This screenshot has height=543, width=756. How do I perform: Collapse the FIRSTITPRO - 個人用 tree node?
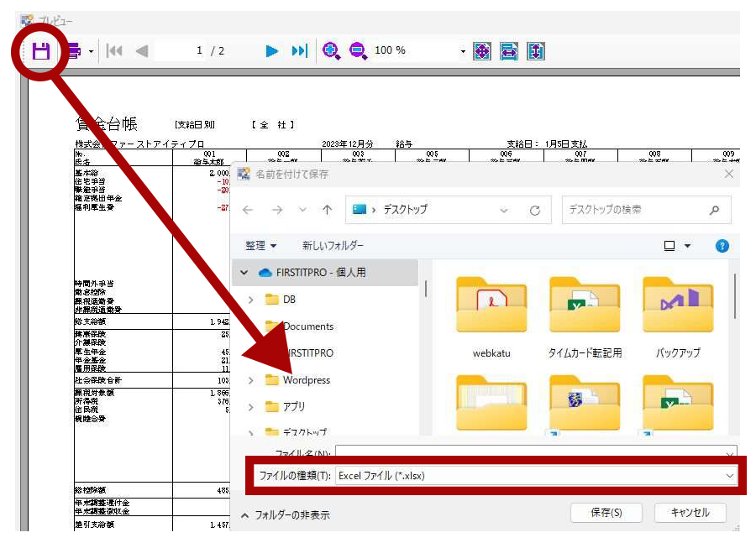point(244,273)
